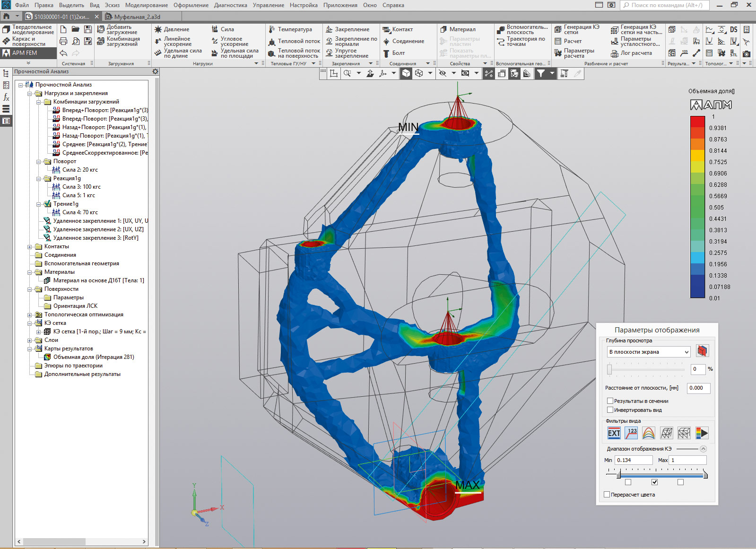Viewport: 756px width, 549px height.
Task: Open the В плоскости экрана dropdown
Action: (x=649, y=352)
